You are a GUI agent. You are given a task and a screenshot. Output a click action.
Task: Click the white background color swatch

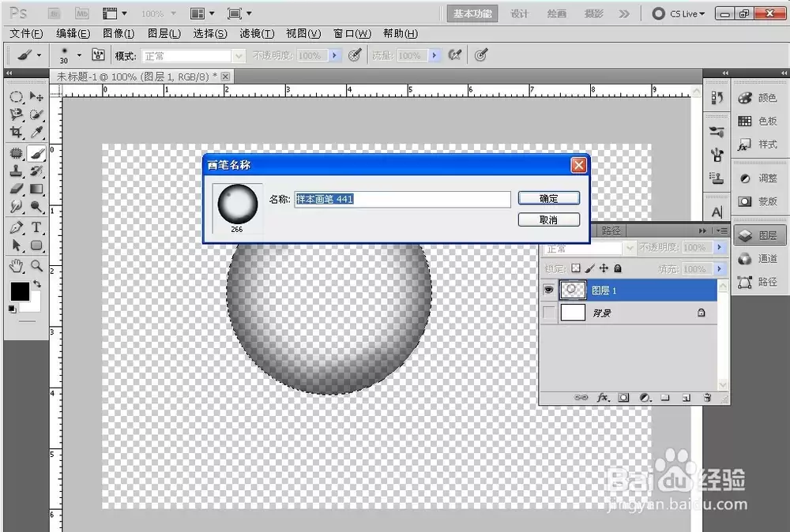point(34,305)
